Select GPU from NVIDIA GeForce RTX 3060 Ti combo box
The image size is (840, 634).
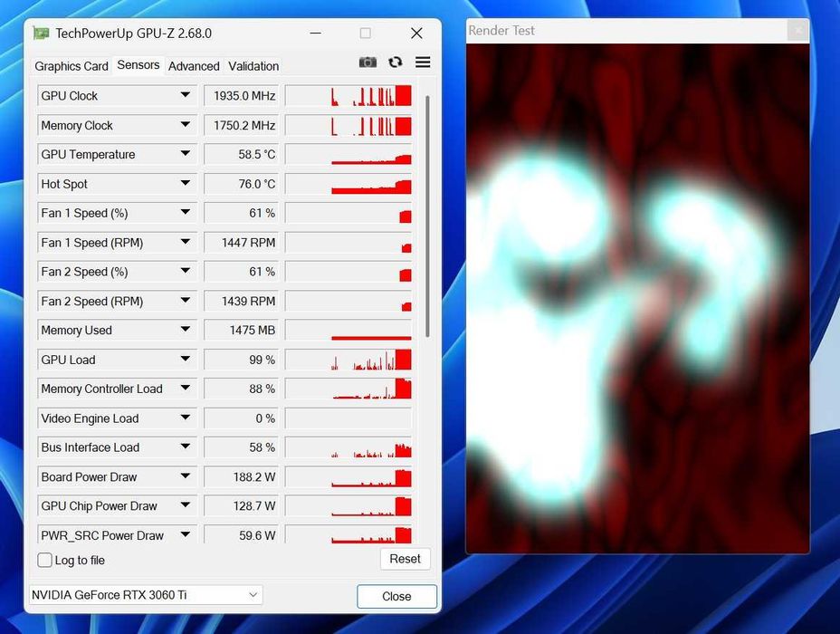point(146,595)
